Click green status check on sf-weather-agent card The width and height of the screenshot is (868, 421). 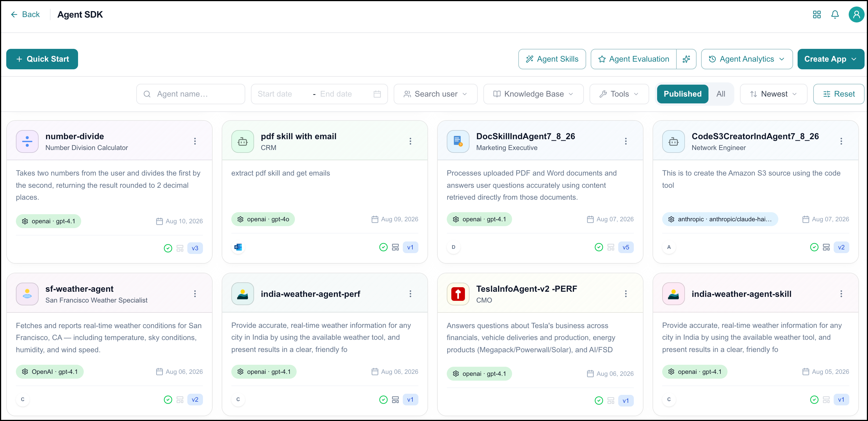[168, 400]
